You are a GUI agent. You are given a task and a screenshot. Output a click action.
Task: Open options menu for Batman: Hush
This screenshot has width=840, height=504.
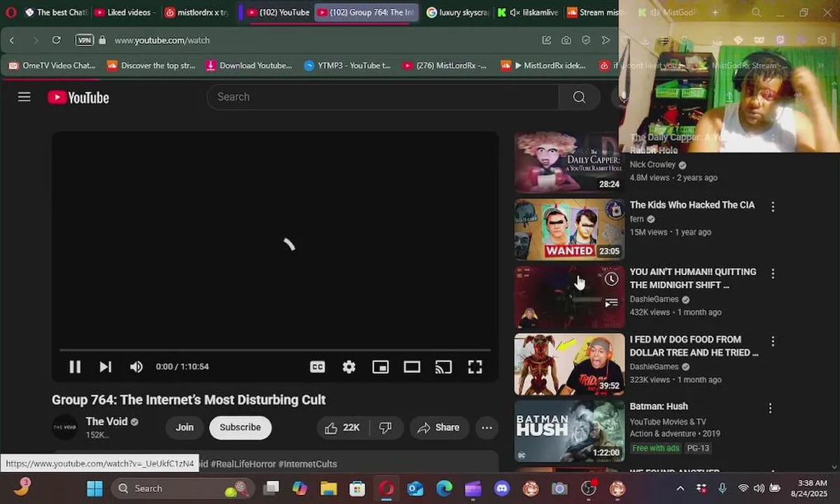pyautogui.click(x=770, y=408)
